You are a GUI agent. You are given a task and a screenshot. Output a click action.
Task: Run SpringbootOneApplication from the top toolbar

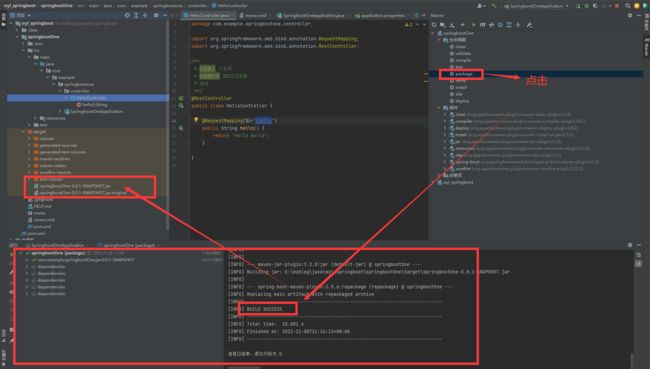click(578, 6)
